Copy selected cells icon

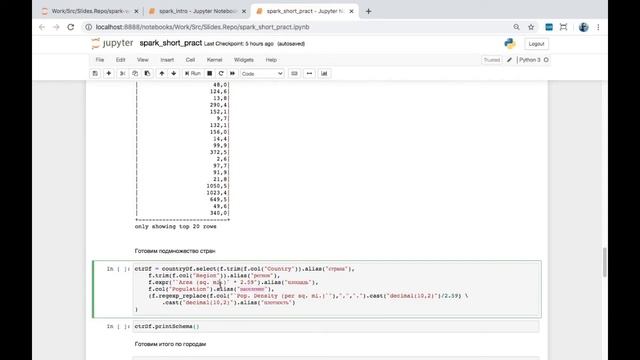(x=135, y=73)
